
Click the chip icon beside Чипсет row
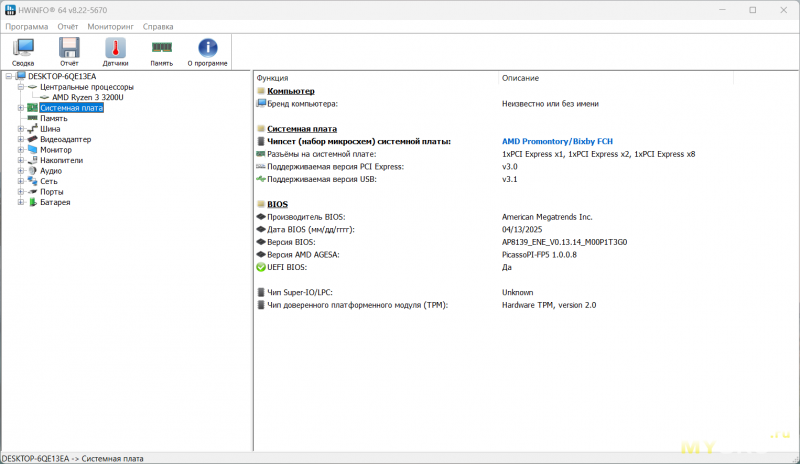point(261,141)
